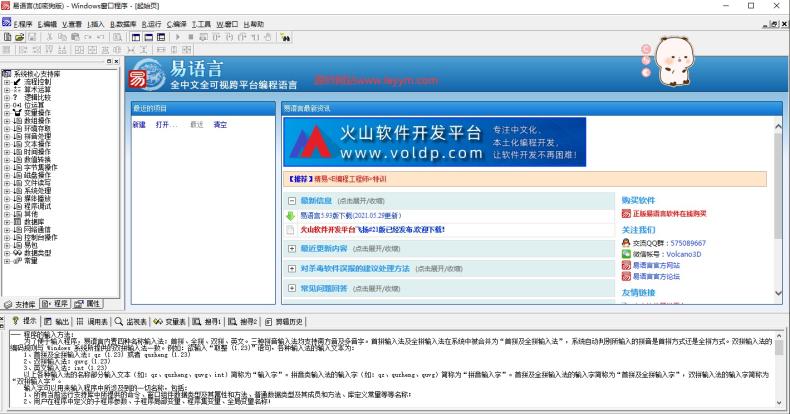Click the binoculars Find toolbar icon
Image resolution: width=790 pixels, height=414 pixels.
286,37
